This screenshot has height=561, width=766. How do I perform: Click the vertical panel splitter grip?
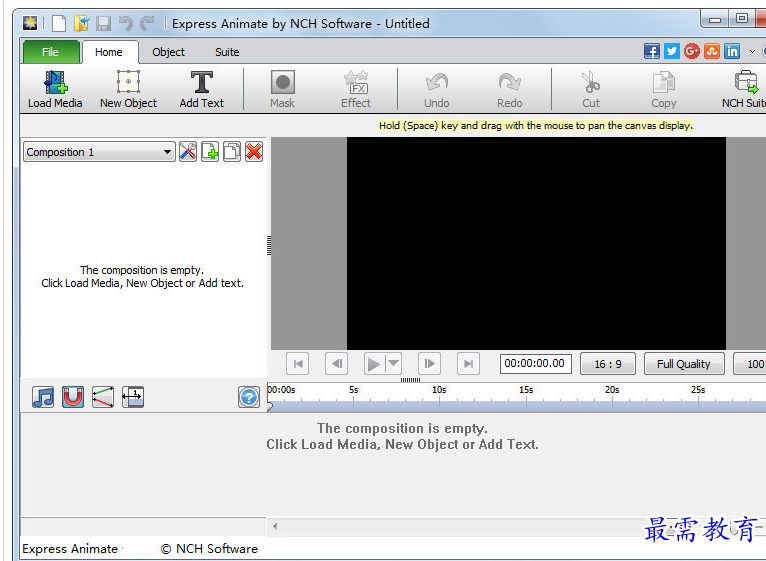click(x=269, y=245)
